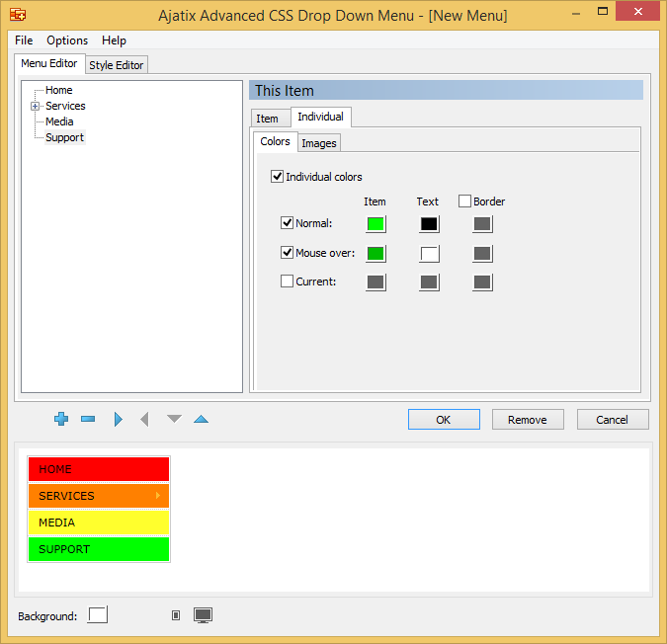The image size is (667, 644).
Task: Click the orange SERVICES preview item
Action: click(99, 496)
